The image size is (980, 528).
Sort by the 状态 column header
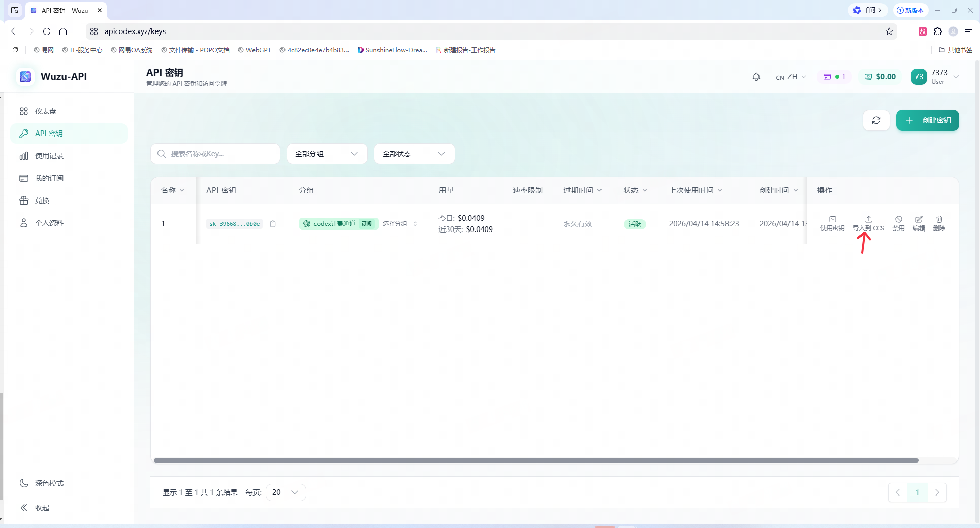[636, 190]
